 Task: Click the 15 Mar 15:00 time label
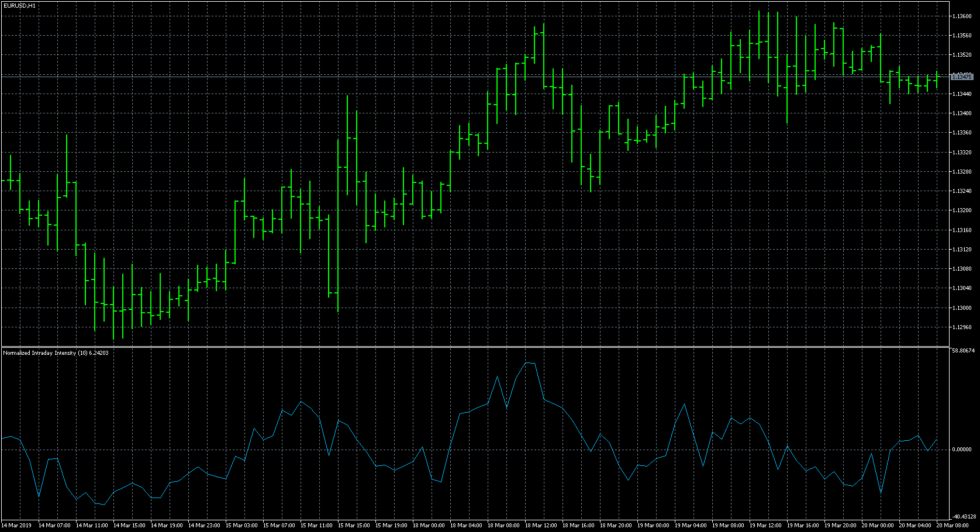pyautogui.click(x=354, y=526)
